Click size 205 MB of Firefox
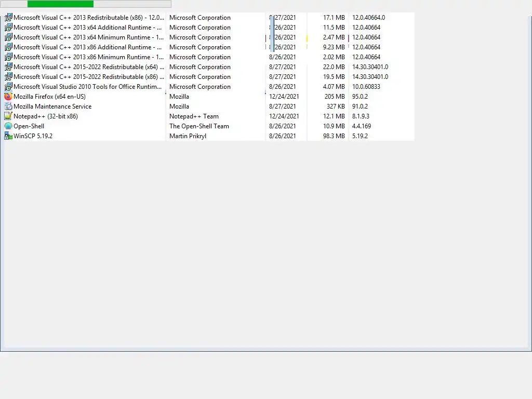 coord(335,96)
